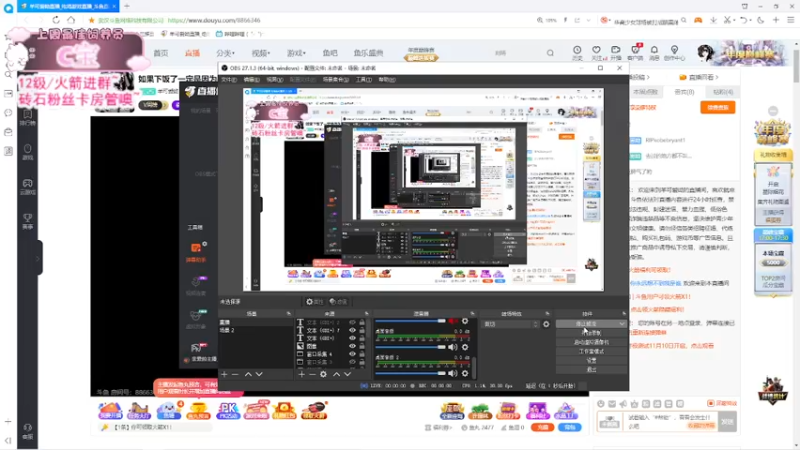Toggle visibility of the first 文本 source
The width and height of the screenshot is (800, 450).
pyautogui.click(x=352, y=322)
